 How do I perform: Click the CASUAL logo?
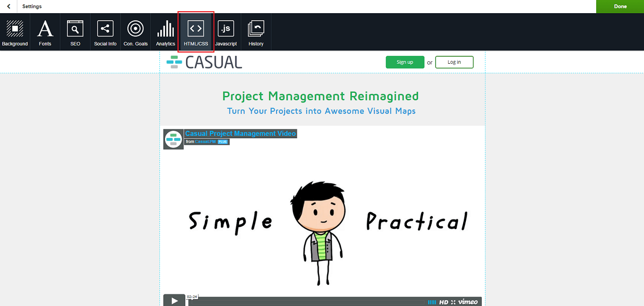pos(204,62)
